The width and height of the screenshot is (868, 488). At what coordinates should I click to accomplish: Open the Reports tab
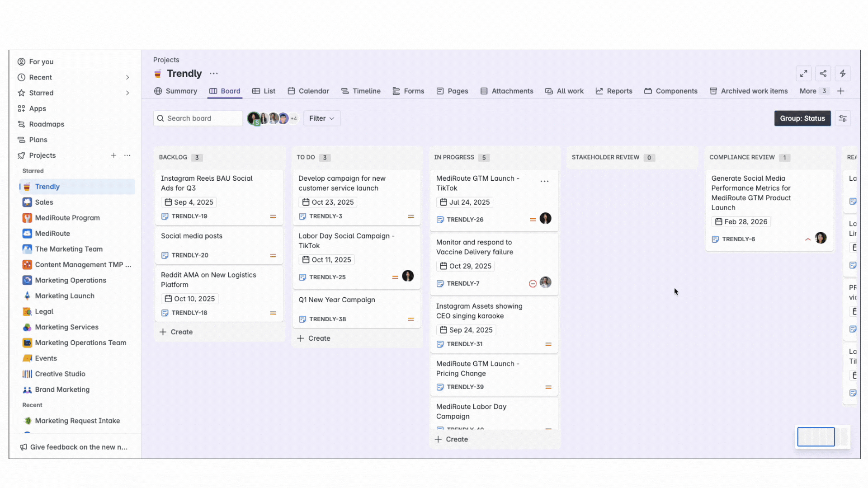pos(614,91)
